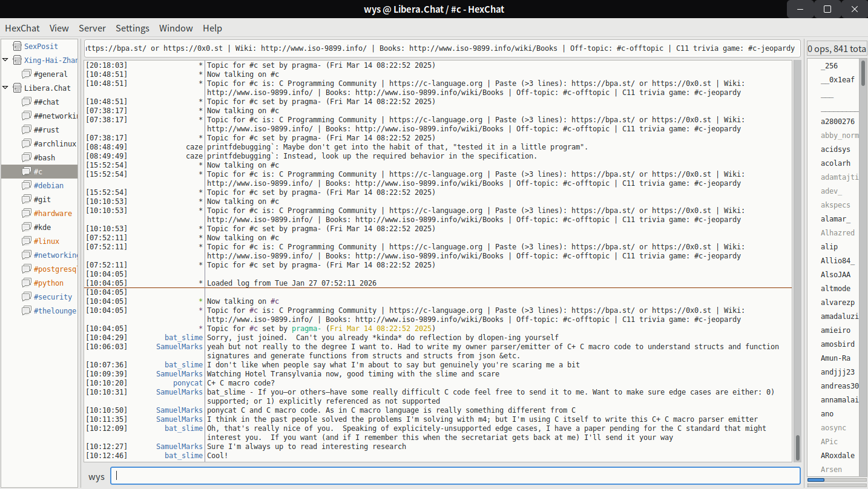The height and width of the screenshot is (489, 868).
Task: Click the channel icon next to #debian
Action: pyautogui.click(x=26, y=185)
